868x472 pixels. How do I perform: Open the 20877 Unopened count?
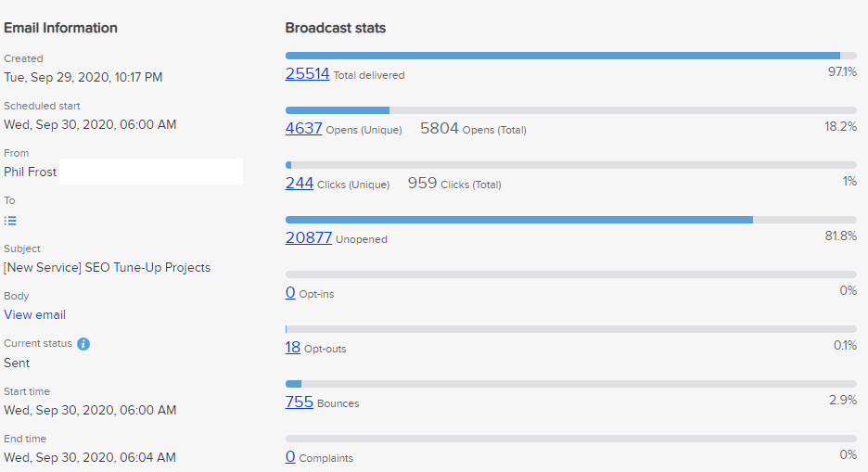[x=308, y=237]
